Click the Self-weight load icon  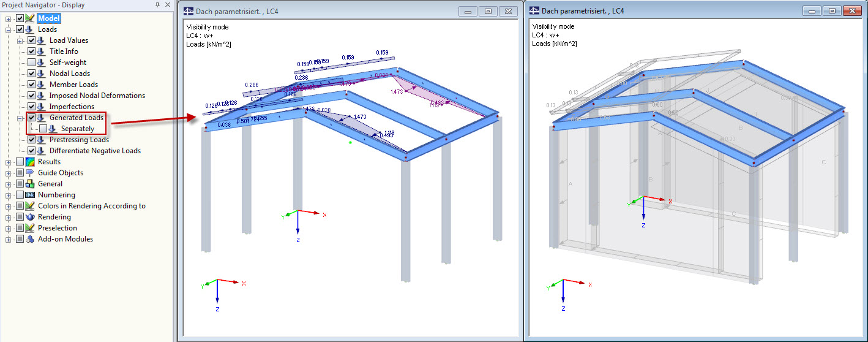point(42,63)
